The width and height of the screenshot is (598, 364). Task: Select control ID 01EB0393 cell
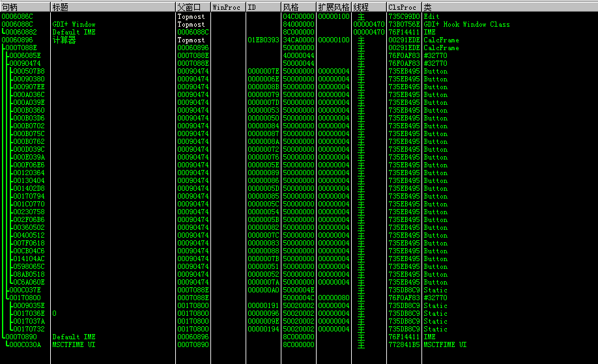(263, 40)
